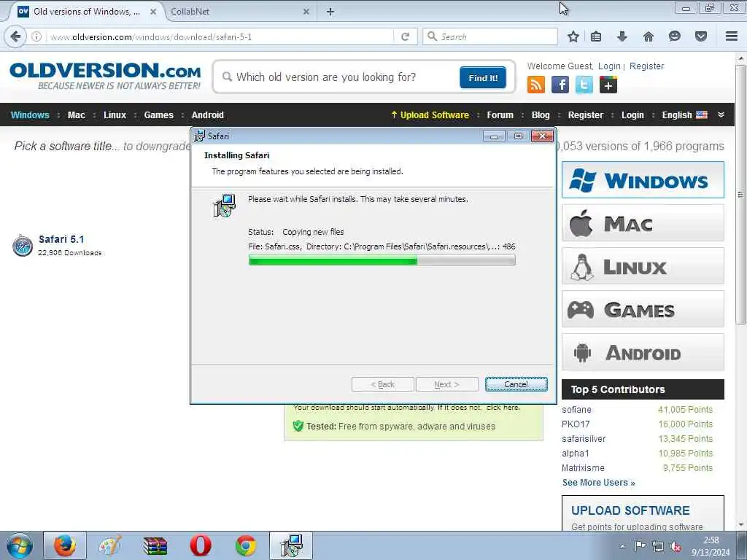This screenshot has width=747, height=560.
Task: Launch Opera from taskbar
Action: coord(201,545)
